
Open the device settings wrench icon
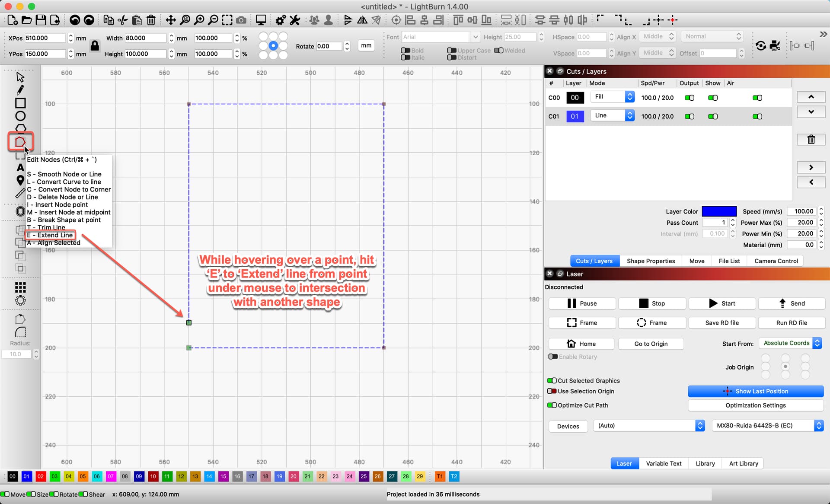pyautogui.click(x=295, y=20)
